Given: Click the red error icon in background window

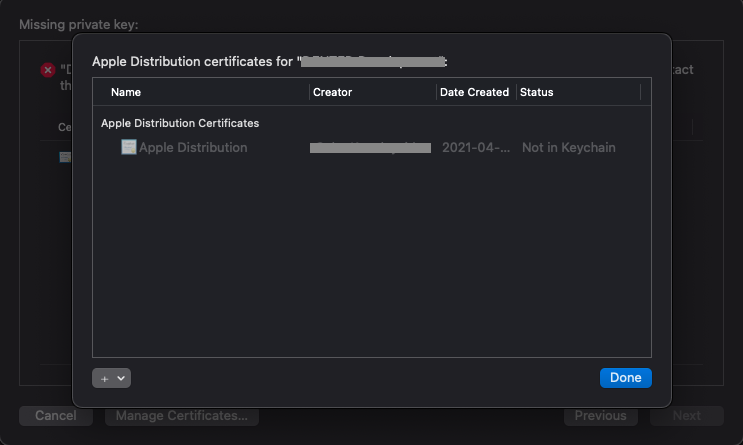Looking at the screenshot, I should 47,70.
